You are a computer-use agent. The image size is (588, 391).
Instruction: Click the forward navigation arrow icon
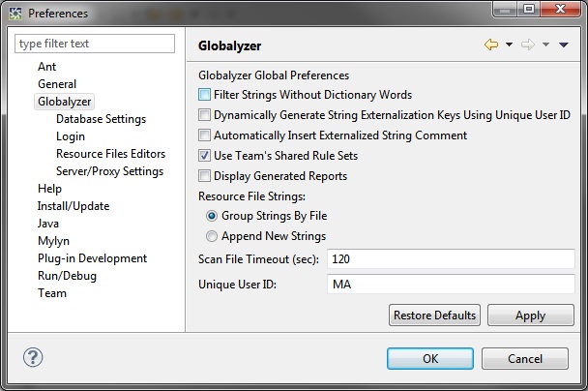[x=528, y=45]
